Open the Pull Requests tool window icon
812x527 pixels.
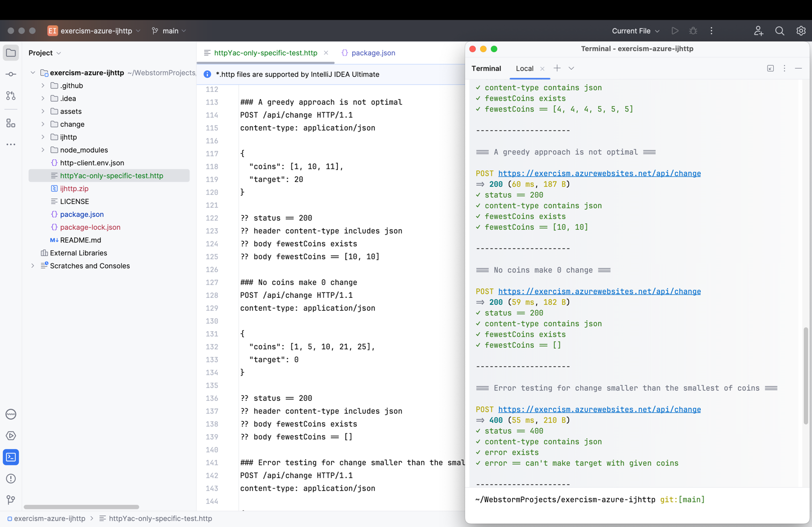[11, 96]
